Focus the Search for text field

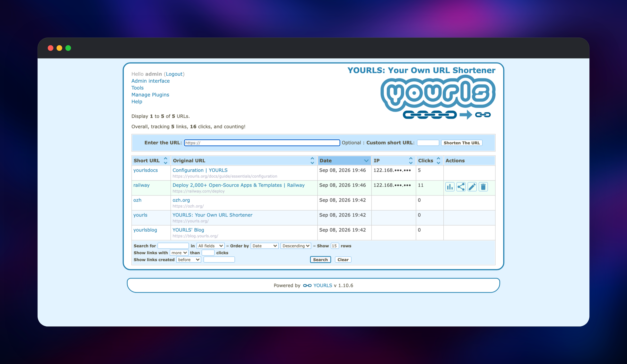pos(173,246)
